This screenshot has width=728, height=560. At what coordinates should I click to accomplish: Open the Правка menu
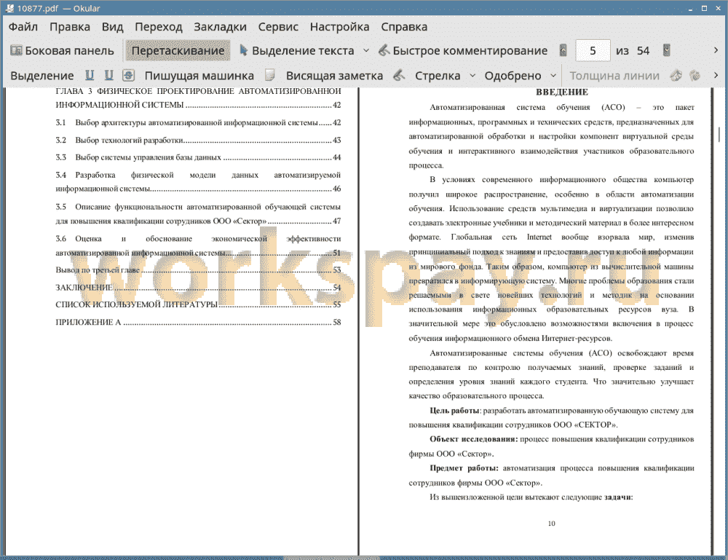[x=70, y=27]
